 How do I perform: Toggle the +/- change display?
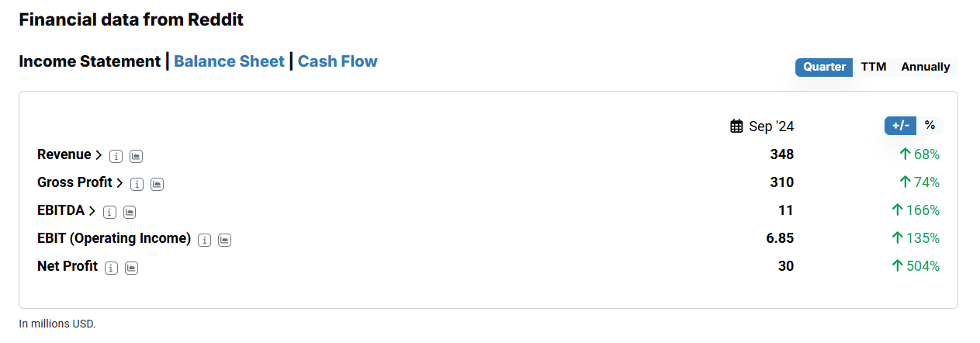click(900, 125)
